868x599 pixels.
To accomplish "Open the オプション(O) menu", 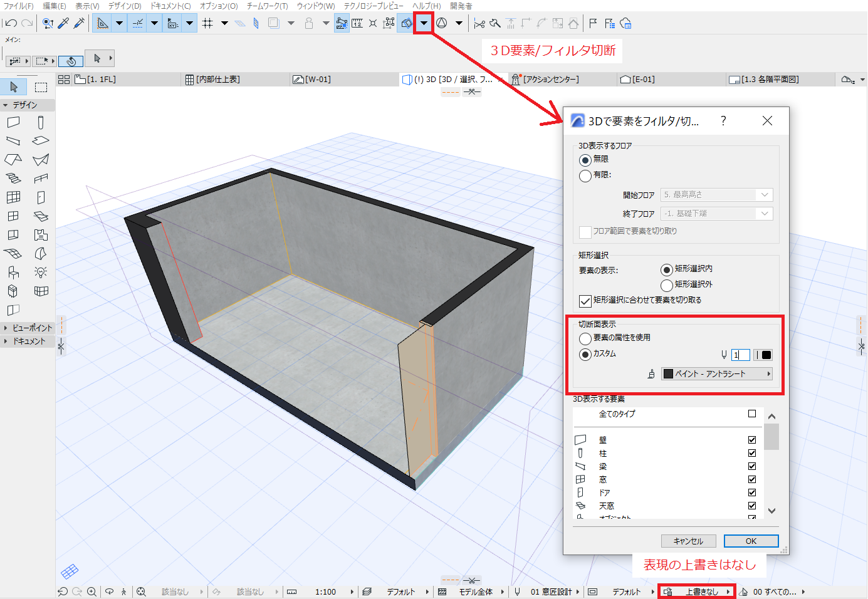I will tap(219, 6).
